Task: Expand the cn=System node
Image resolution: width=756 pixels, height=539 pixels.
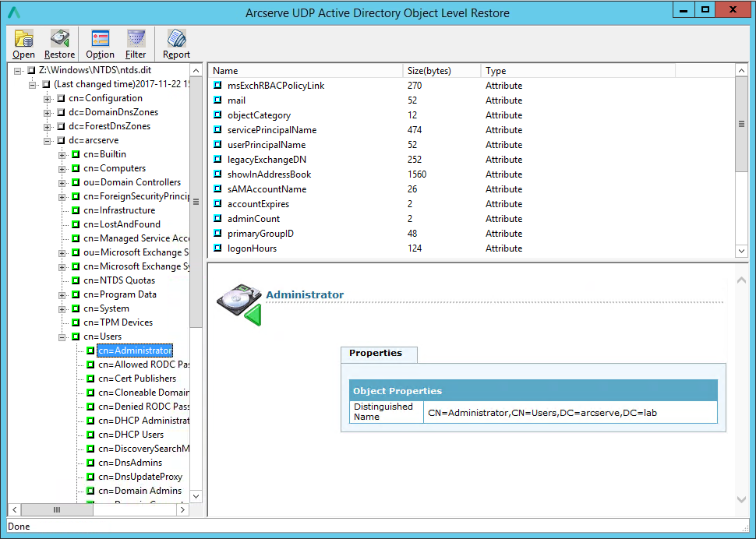Action: 62,309
